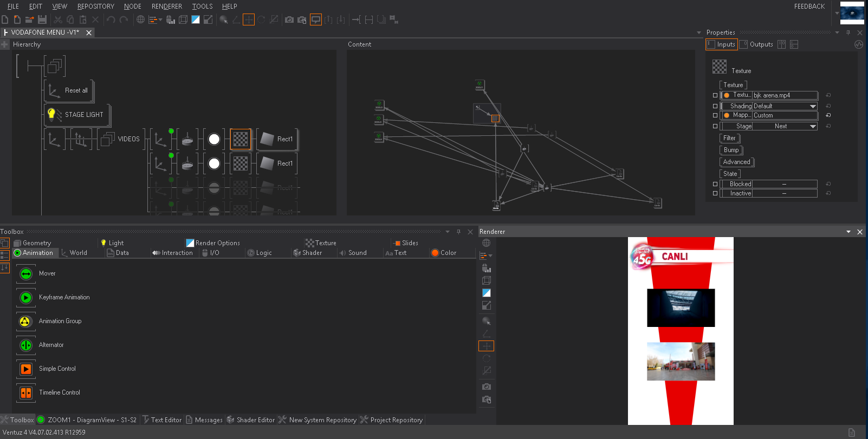Click the STAGE LIGHT bulb node
Viewport: 868px width, 439px height.
52,114
